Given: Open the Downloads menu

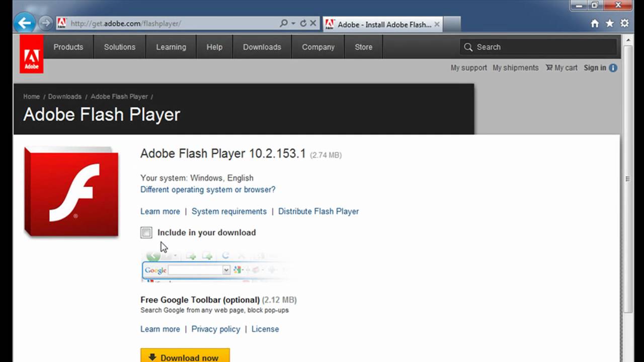Looking at the screenshot, I should pyautogui.click(x=262, y=47).
